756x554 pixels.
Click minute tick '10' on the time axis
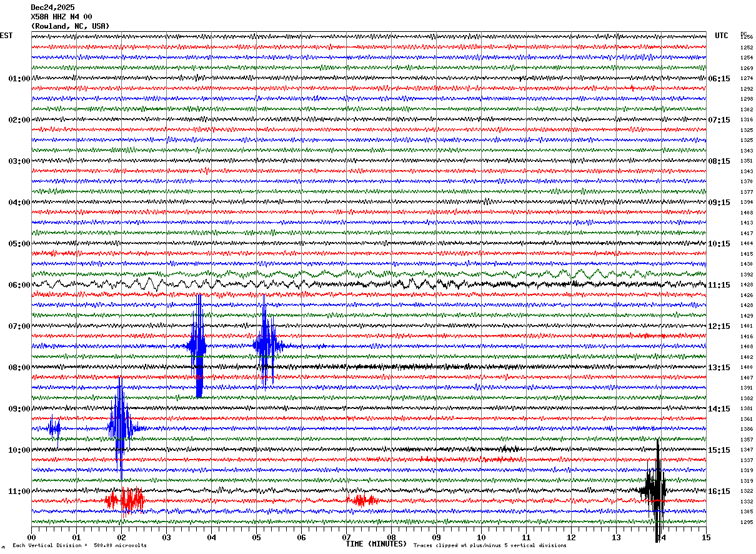481,537
